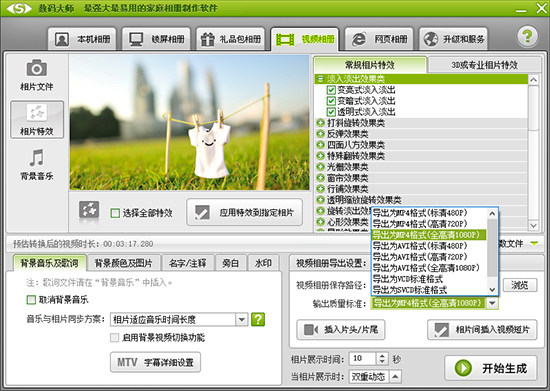The height and width of the screenshot is (391, 550).
Task: Click the green arrow beside 参数文件
Action: tap(534, 243)
